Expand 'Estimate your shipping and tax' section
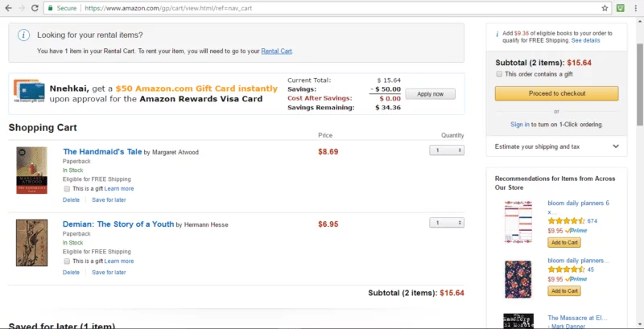The image size is (644, 329). [x=556, y=146]
